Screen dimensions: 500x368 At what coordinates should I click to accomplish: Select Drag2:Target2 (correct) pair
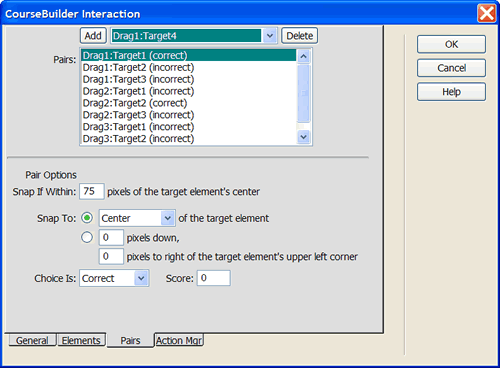189,103
